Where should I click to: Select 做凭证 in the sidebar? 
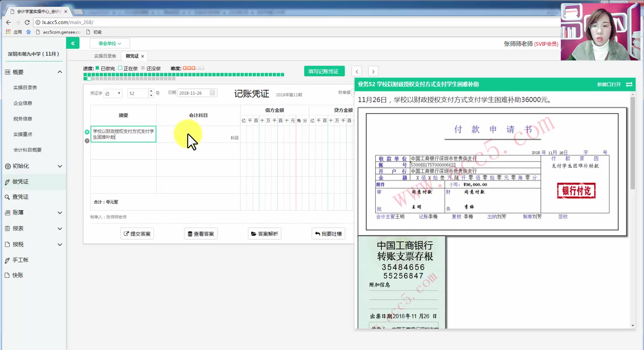(x=34, y=182)
